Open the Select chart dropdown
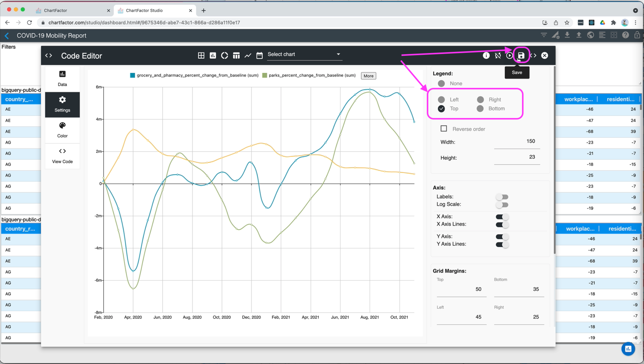 pyautogui.click(x=304, y=55)
